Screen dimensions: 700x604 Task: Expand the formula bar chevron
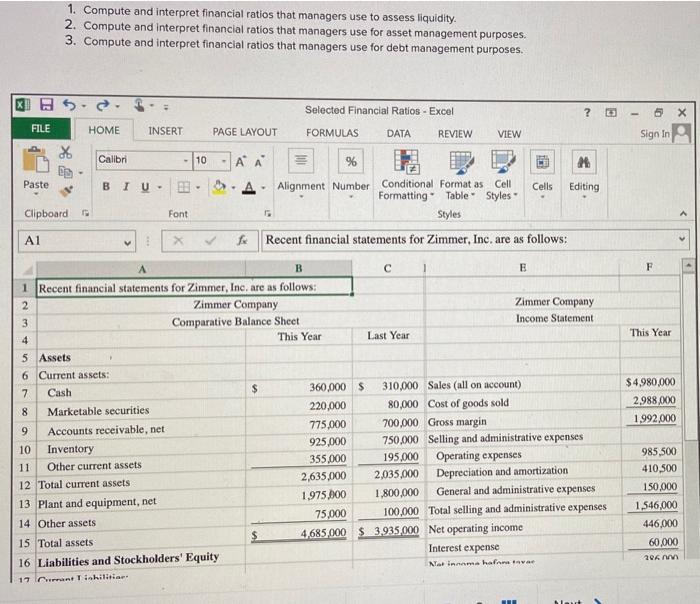tap(682, 239)
